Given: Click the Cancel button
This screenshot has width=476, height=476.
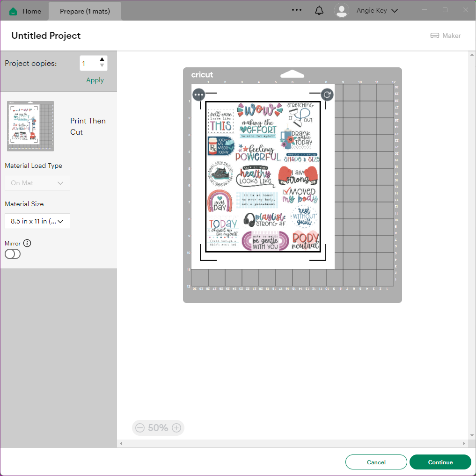Looking at the screenshot, I should (376, 462).
